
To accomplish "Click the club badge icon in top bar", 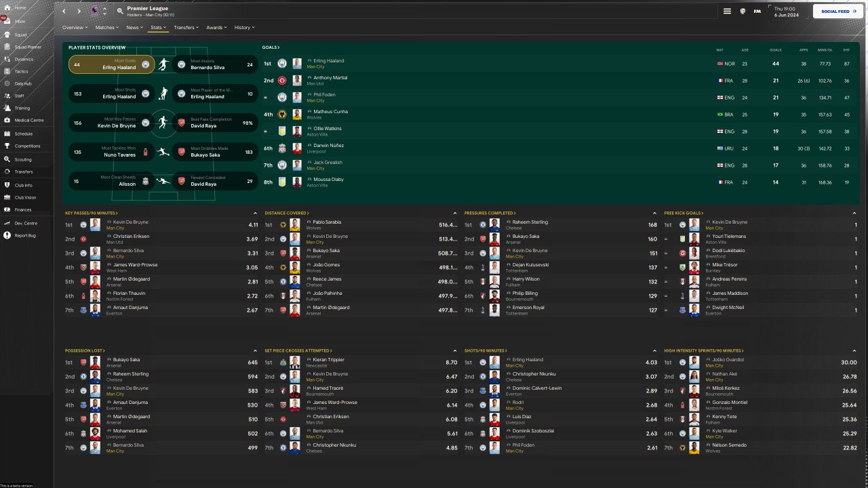I will tap(743, 12).
